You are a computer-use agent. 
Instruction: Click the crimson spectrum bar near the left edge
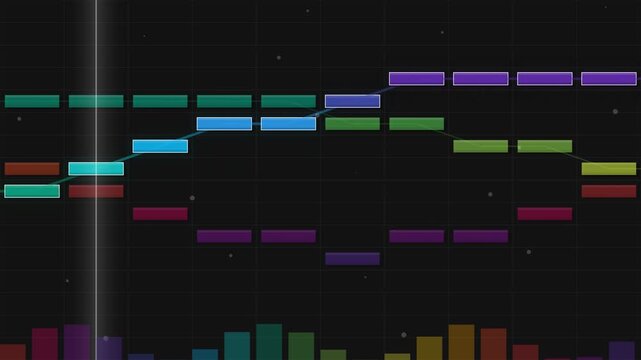point(45,344)
